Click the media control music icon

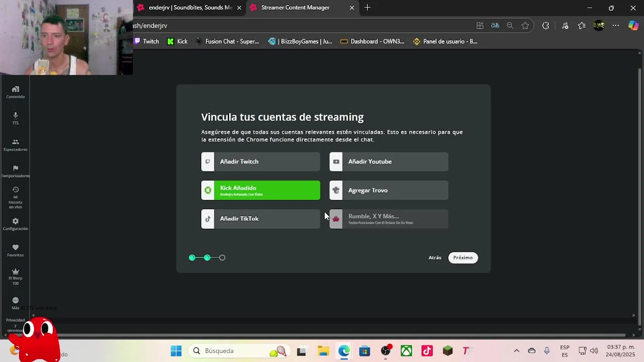click(565, 26)
